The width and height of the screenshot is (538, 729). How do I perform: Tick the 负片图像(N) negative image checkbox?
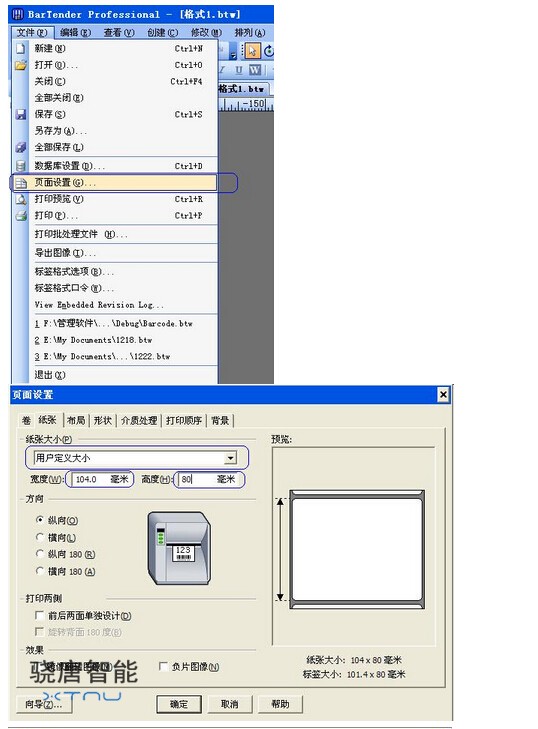pyautogui.click(x=163, y=666)
